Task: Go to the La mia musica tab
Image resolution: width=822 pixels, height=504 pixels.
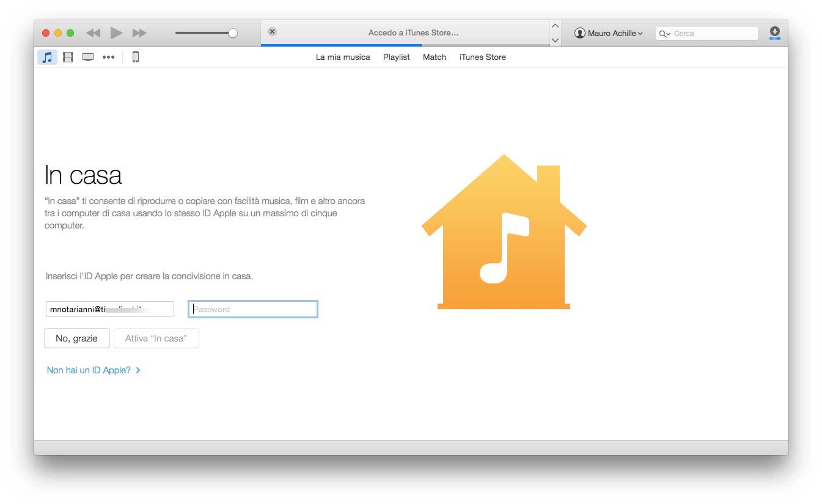Action: pos(343,57)
